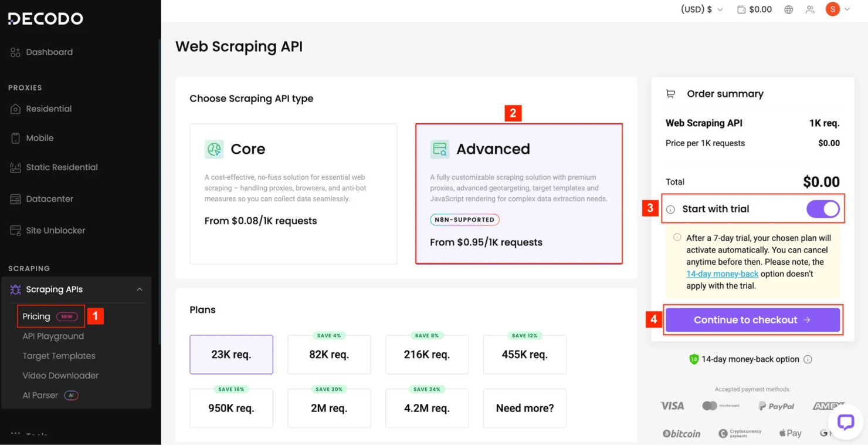868x445 pixels.
Task: Click the globe language icon
Action: pyautogui.click(x=789, y=9)
